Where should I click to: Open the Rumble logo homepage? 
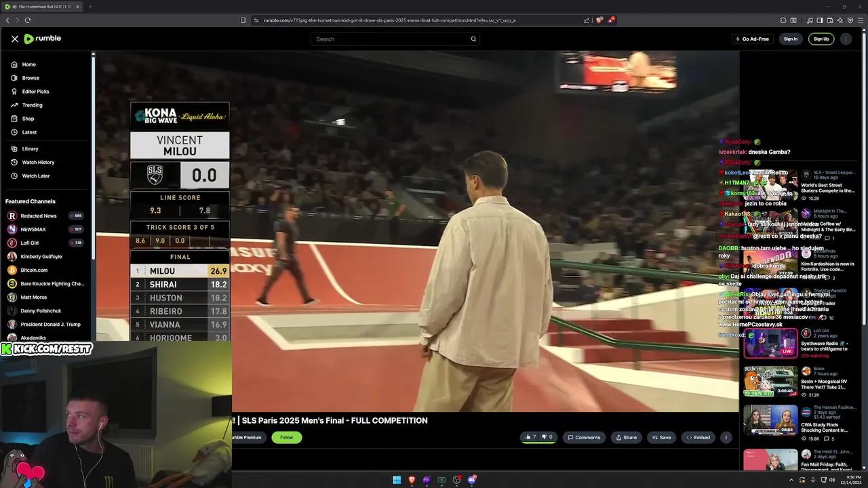(42, 39)
